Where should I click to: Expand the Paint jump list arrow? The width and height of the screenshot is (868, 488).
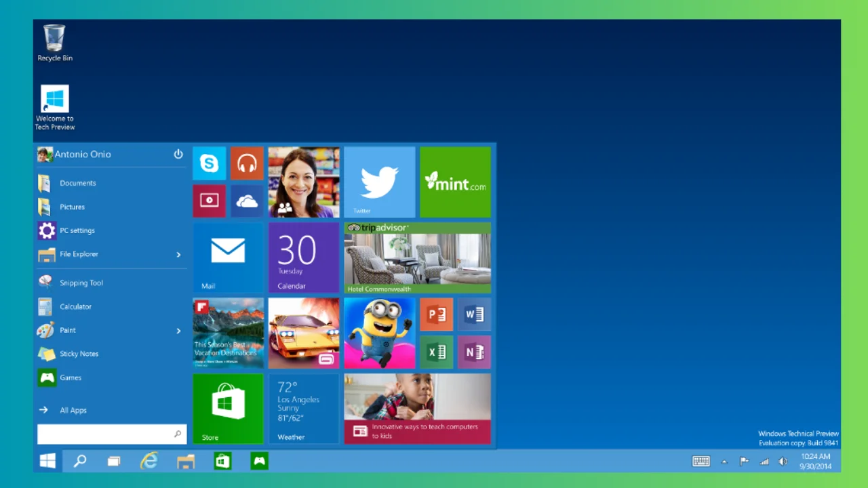[x=179, y=331]
